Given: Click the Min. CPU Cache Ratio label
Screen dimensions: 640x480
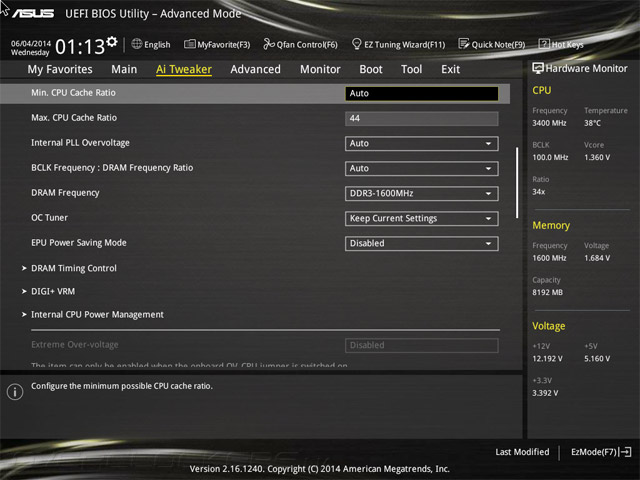Looking at the screenshot, I should 73,93.
